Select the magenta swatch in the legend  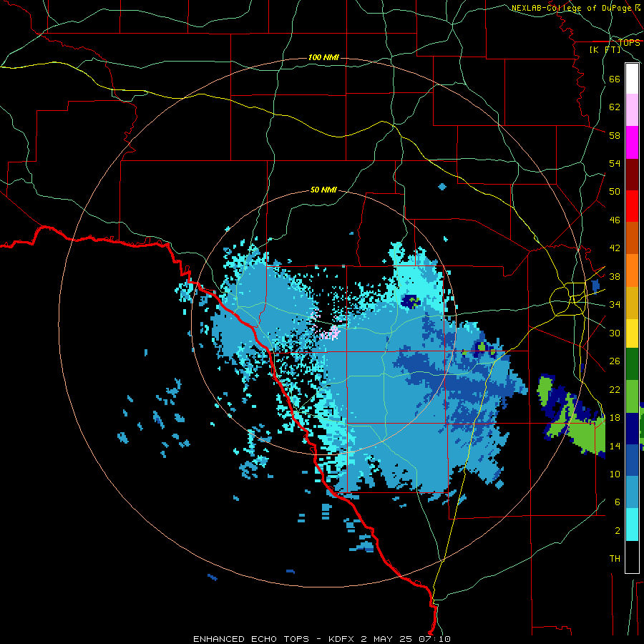coord(632,142)
